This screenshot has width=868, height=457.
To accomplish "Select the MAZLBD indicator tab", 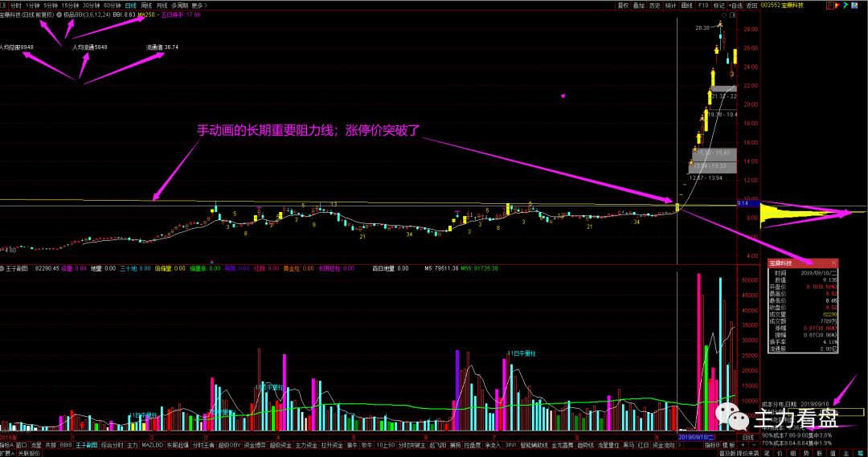I will coord(152,446).
